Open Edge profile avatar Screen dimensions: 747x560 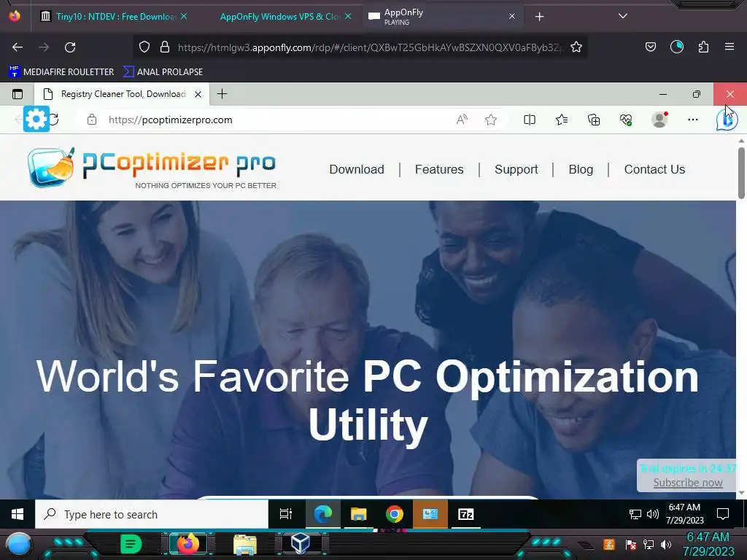pos(659,120)
